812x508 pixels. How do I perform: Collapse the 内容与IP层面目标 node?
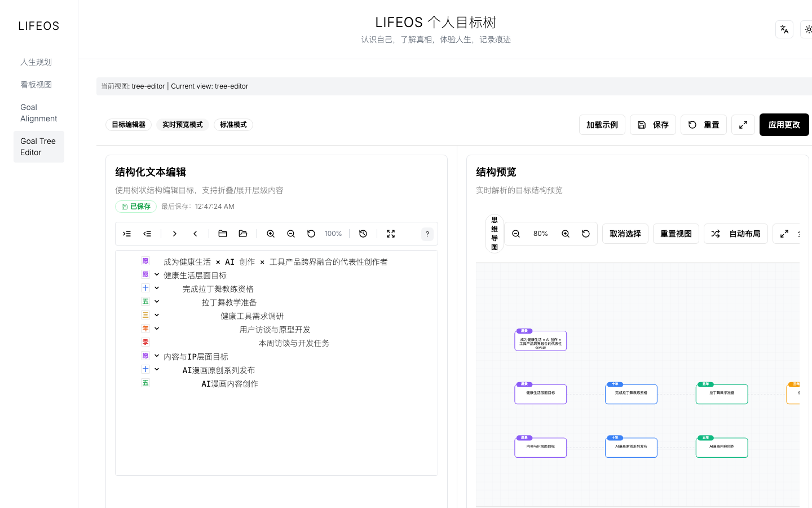pyautogui.click(x=156, y=356)
